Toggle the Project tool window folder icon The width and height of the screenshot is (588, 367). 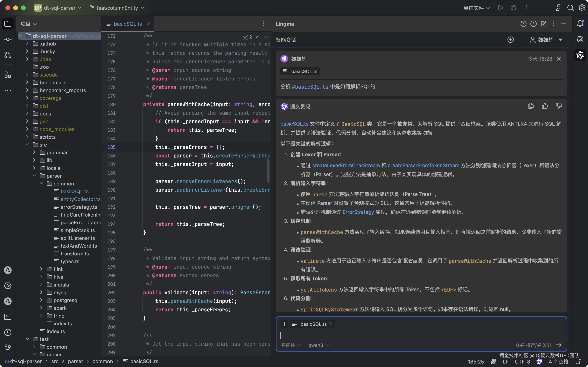[8, 24]
